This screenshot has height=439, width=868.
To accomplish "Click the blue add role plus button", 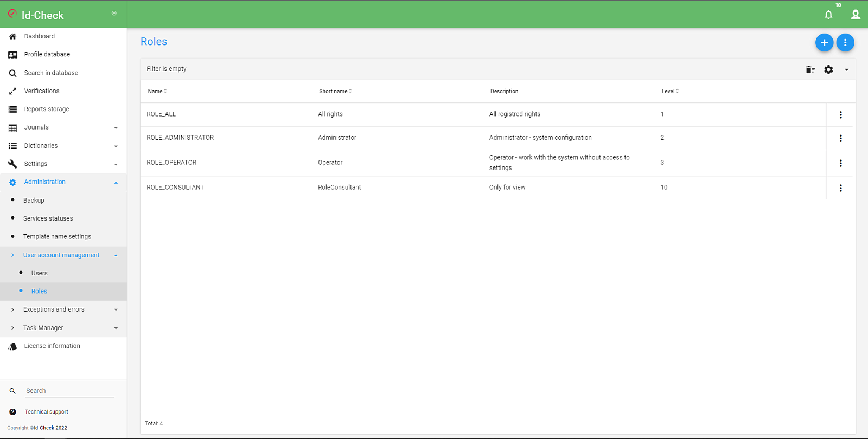I will [824, 42].
